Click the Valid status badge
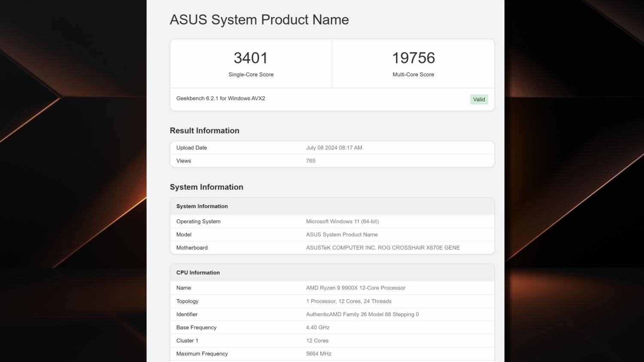 click(x=479, y=99)
